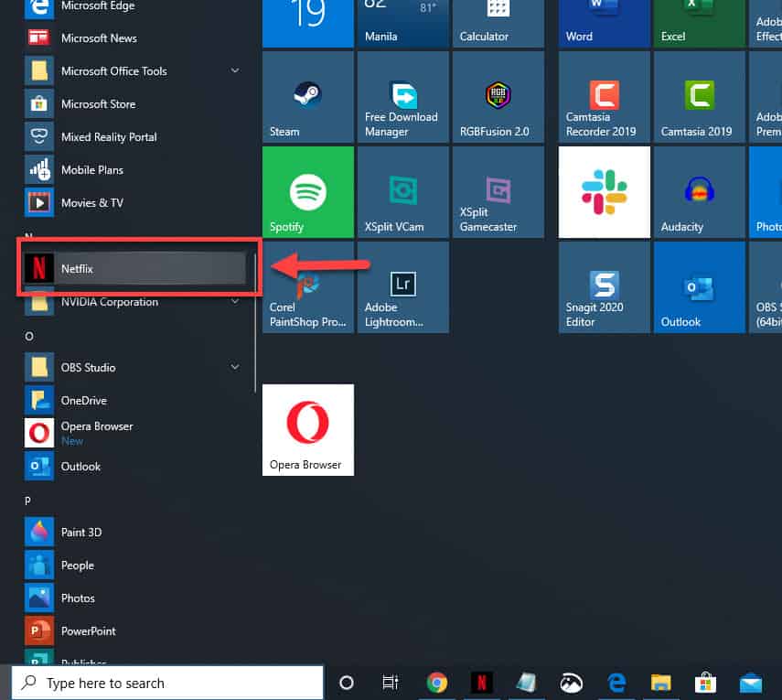
Task: Click the Type here to search box
Action: pyautogui.click(x=167, y=683)
